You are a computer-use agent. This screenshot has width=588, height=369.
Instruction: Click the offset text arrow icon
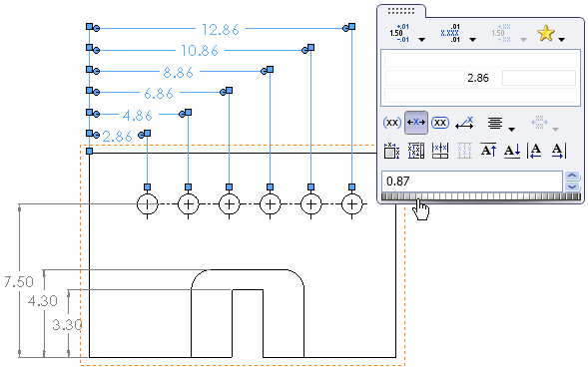(x=464, y=123)
